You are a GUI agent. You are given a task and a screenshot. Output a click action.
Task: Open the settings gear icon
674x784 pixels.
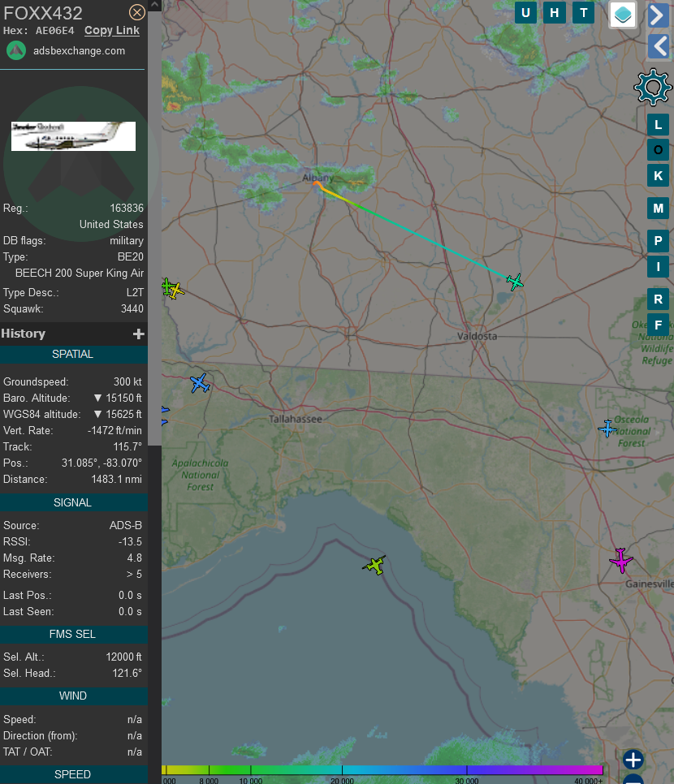(653, 88)
